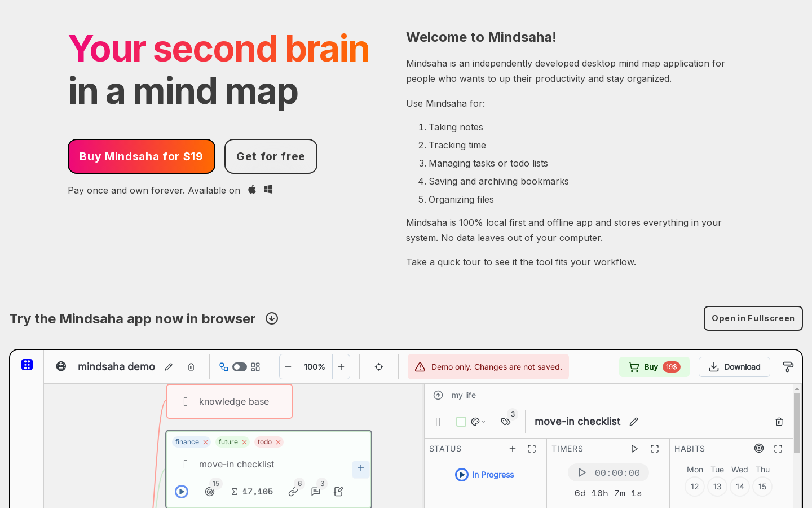The width and height of the screenshot is (812, 508).
Task: Remove the future tag
Action: tap(245, 442)
